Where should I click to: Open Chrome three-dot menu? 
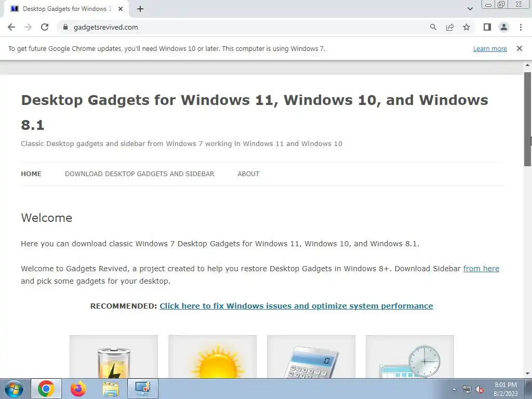tap(521, 27)
